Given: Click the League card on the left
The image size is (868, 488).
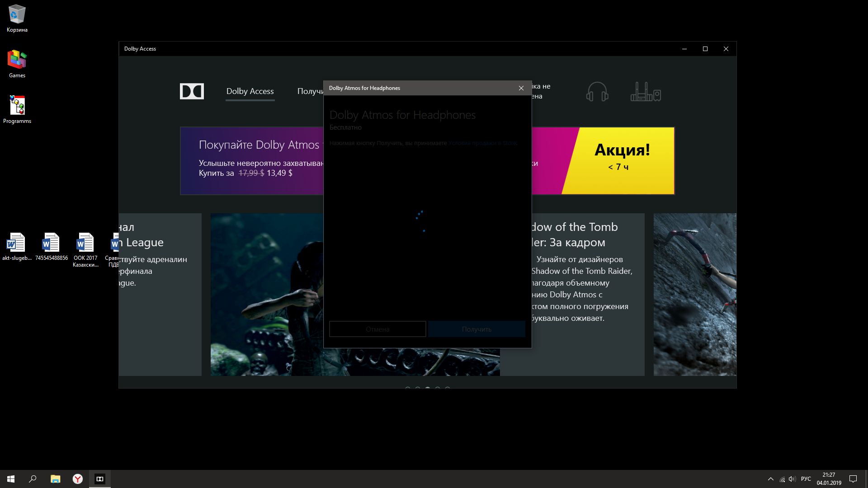Looking at the screenshot, I should pos(160,295).
